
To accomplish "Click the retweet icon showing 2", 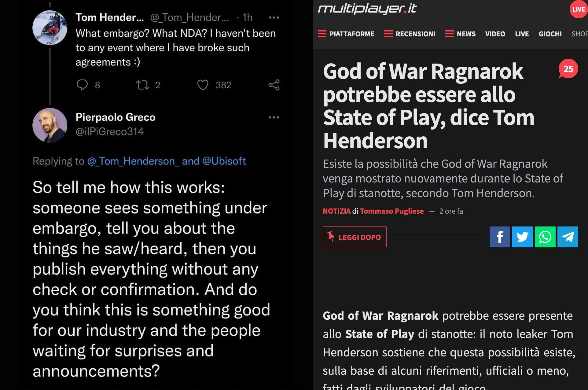I will (142, 85).
